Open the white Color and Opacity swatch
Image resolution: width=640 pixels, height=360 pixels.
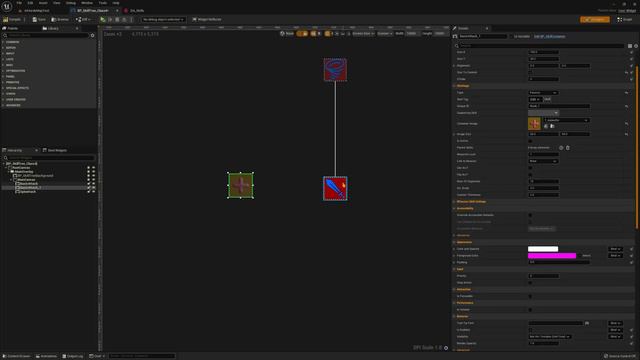tap(543, 249)
